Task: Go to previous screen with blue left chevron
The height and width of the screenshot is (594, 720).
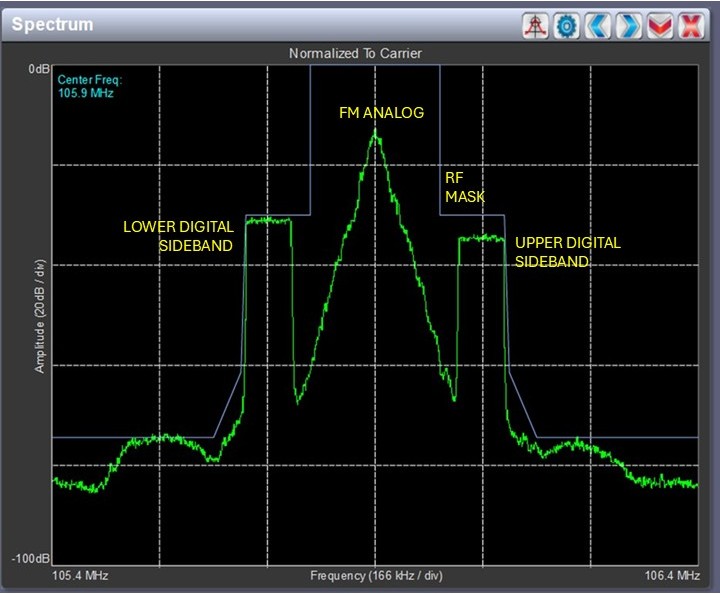Action: (598, 25)
